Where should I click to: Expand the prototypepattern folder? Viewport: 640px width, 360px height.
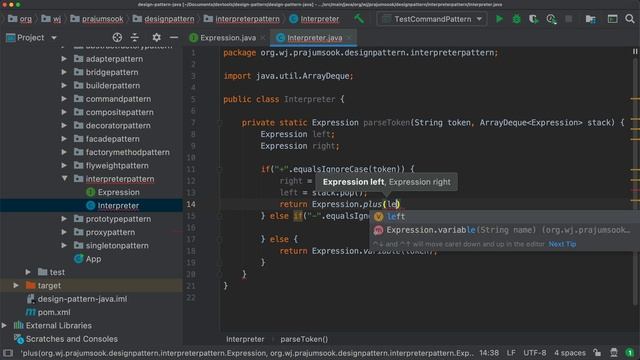[64, 219]
